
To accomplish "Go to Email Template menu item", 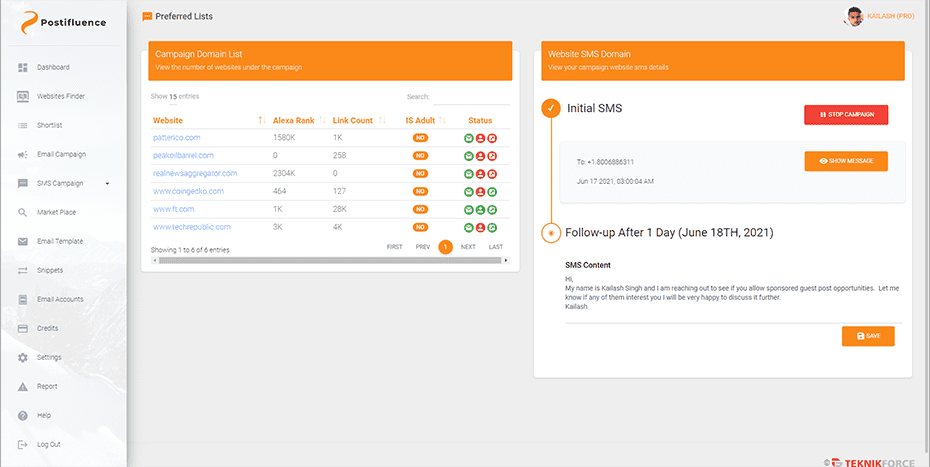I will click(60, 241).
